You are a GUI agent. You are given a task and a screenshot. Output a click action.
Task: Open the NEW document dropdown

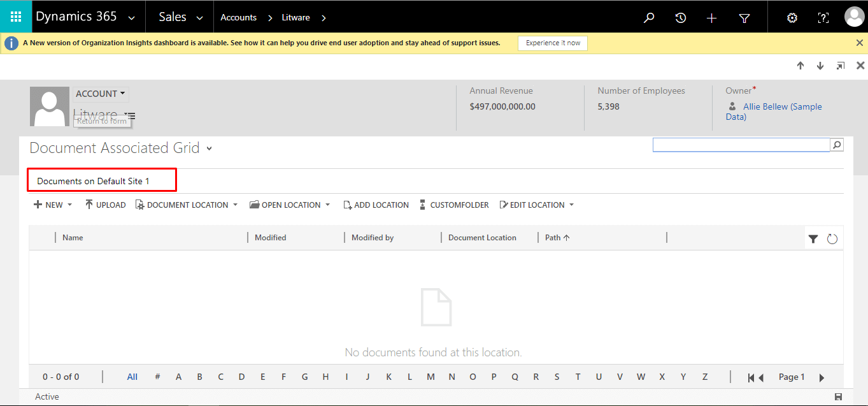[53, 205]
